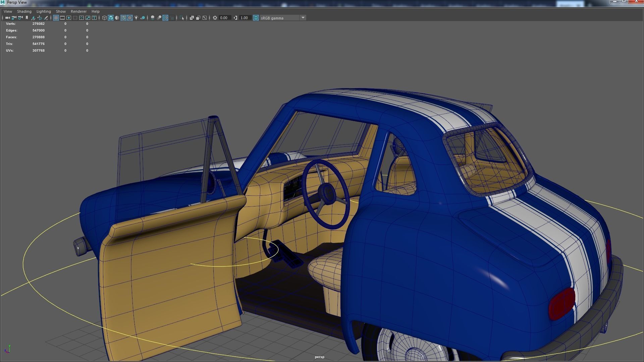
Task: Click the Faces count 270888
Action: 39,37
